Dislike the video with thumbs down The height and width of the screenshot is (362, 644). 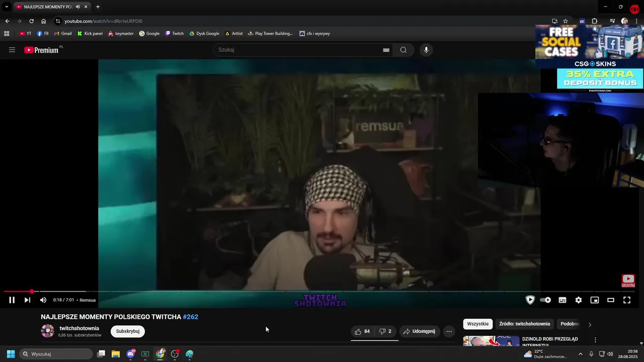(x=385, y=331)
